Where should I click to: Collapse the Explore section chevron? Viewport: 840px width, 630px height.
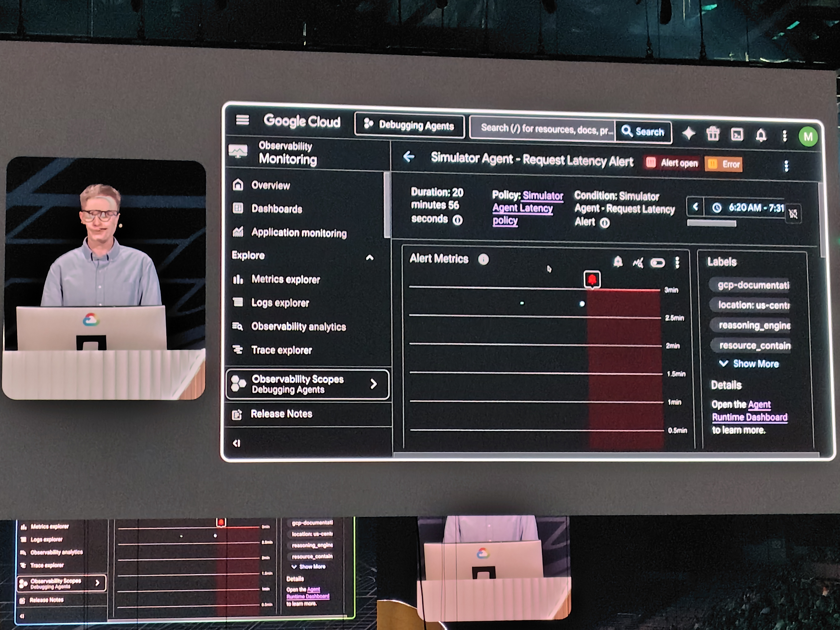[x=370, y=258]
